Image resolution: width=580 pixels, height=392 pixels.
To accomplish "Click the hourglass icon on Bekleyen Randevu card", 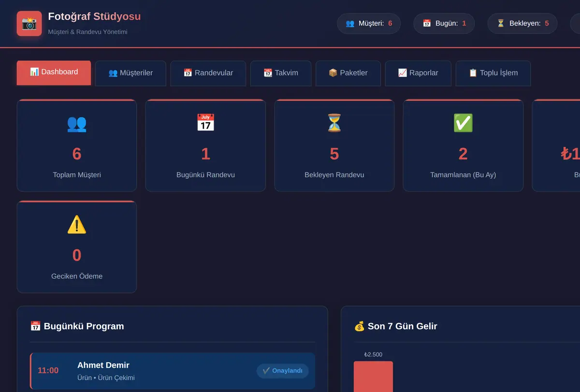I will click(x=334, y=123).
